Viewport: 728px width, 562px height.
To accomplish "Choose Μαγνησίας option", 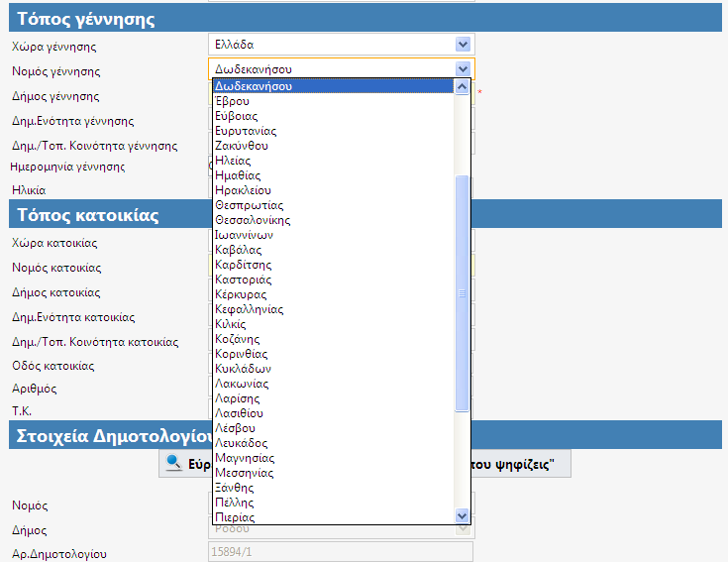I will [x=333, y=458].
